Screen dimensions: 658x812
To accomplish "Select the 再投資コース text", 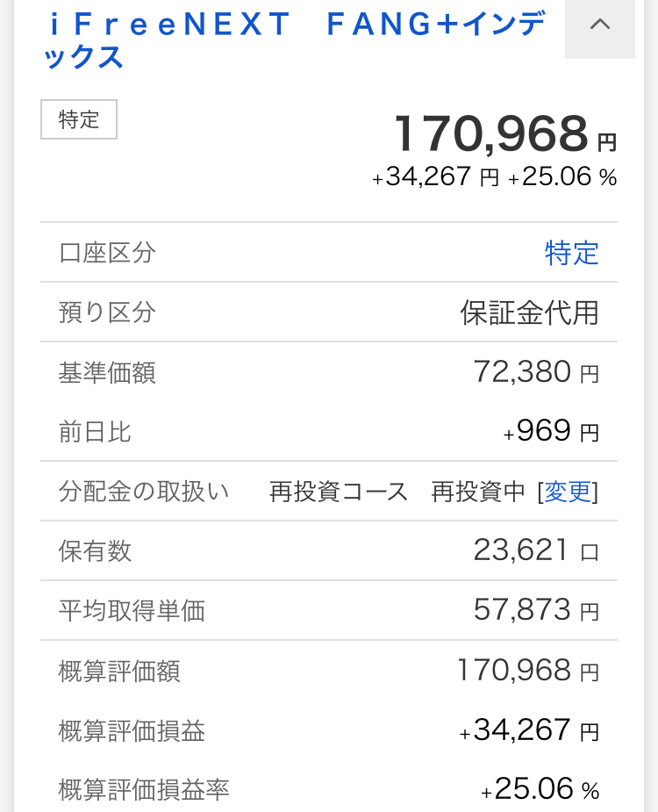I will (338, 492).
